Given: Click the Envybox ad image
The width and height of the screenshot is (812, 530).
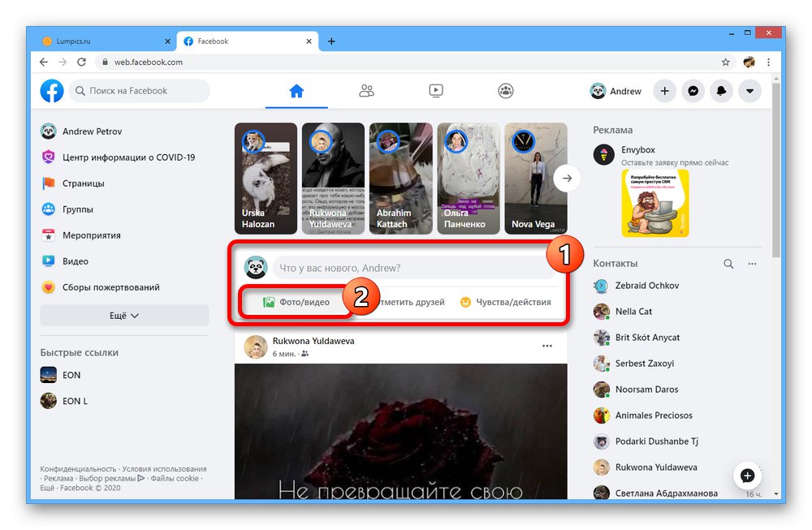Looking at the screenshot, I should 655,204.
